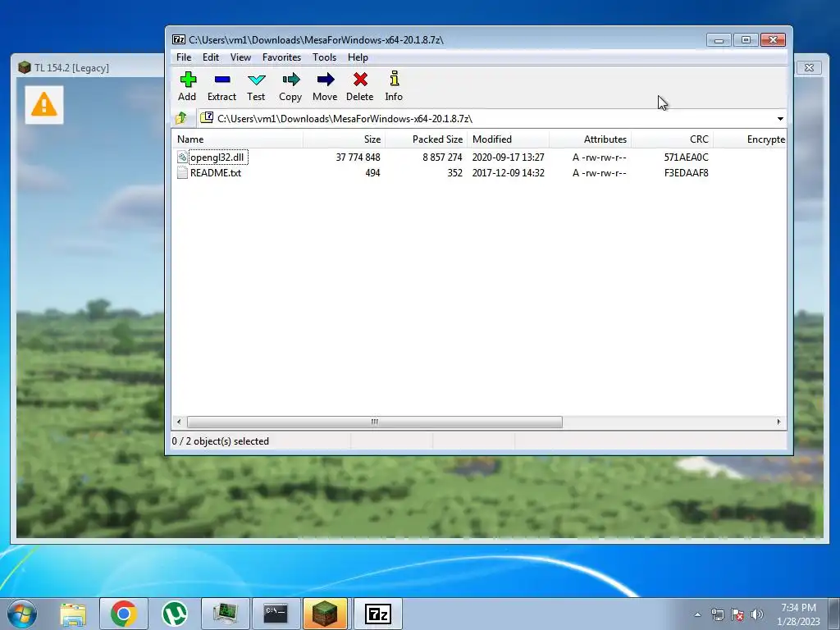Click modified date 2017-12-09 14:32

tap(508, 172)
